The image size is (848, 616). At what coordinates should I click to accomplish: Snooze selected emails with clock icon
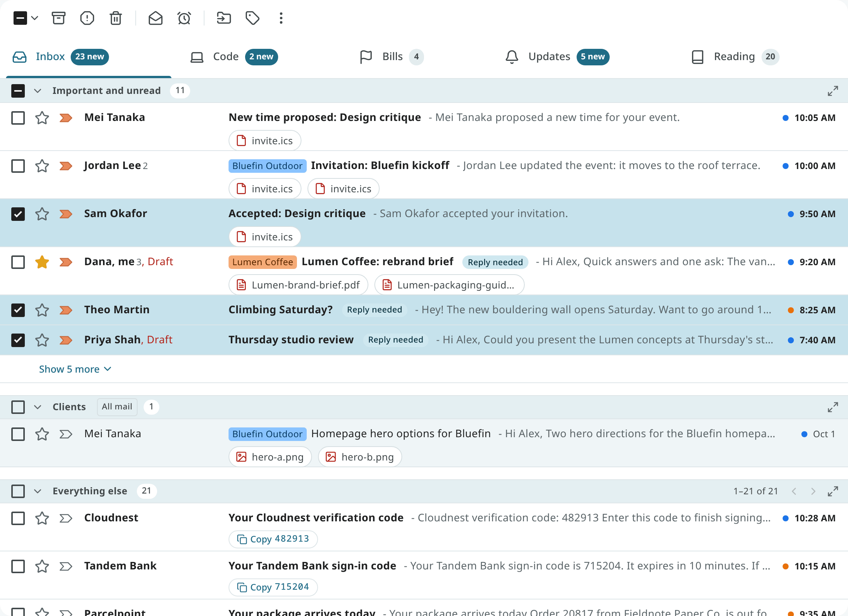pyautogui.click(x=184, y=18)
